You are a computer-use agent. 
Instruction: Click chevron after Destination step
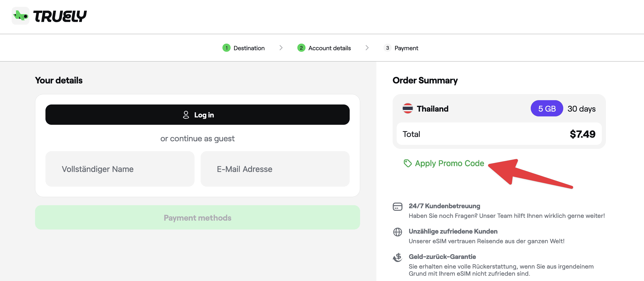[x=281, y=48]
